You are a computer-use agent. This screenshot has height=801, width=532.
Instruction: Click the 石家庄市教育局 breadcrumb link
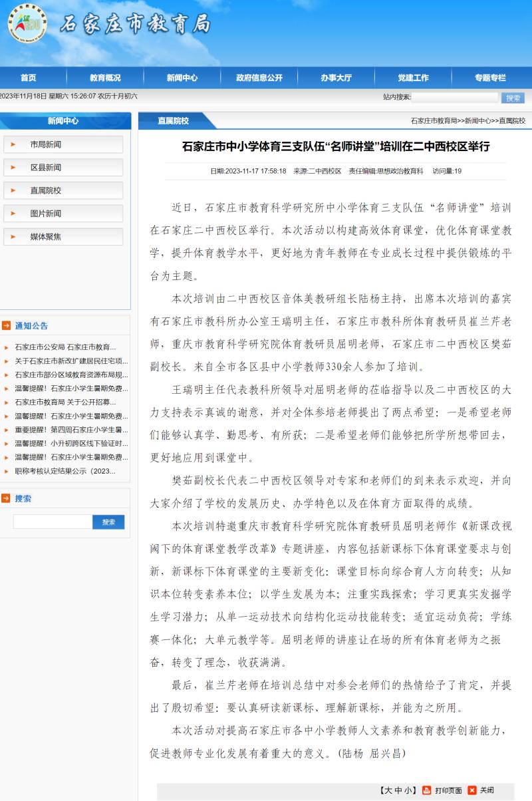434,121
